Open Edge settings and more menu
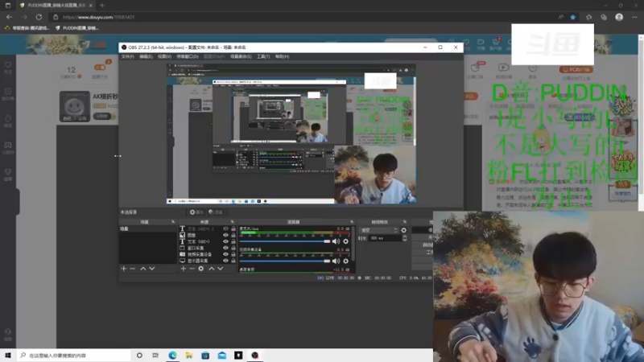The height and width of the screenshot is (362, 644). 634,17
